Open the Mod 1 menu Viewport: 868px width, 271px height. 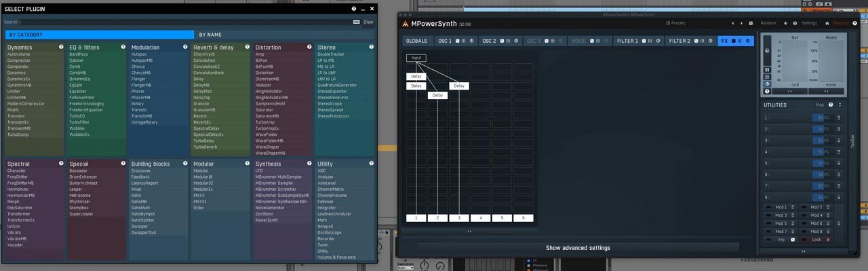click(x=793, y=206)
